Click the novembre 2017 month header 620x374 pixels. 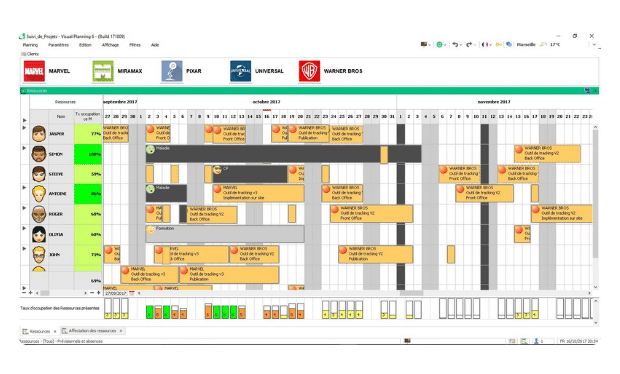[x=494, y=102]
